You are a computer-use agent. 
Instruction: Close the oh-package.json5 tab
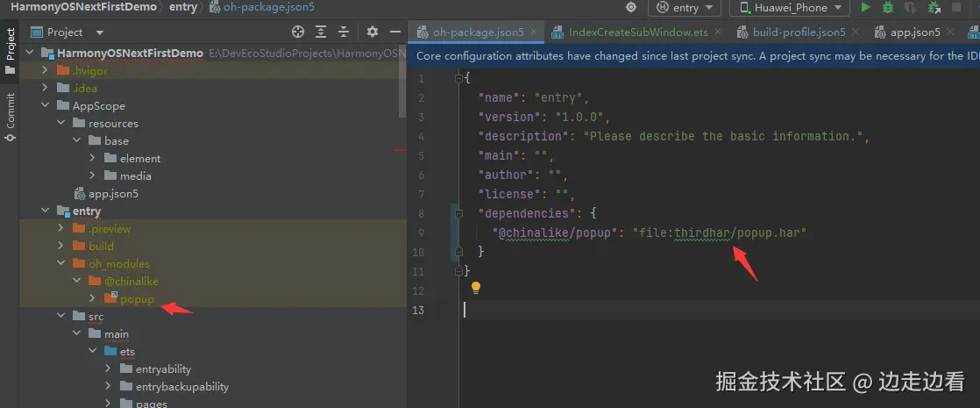coord(535,32)
